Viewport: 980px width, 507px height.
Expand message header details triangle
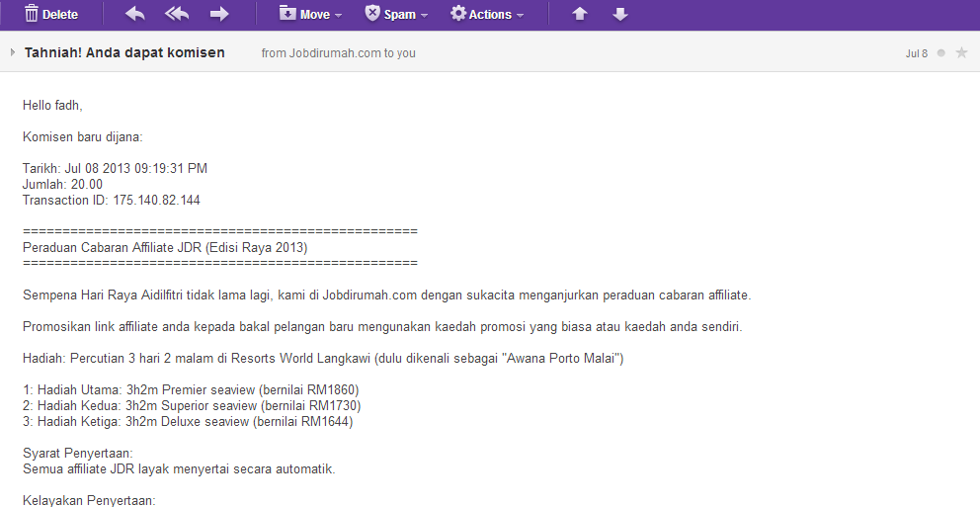[x=13, y=52]
